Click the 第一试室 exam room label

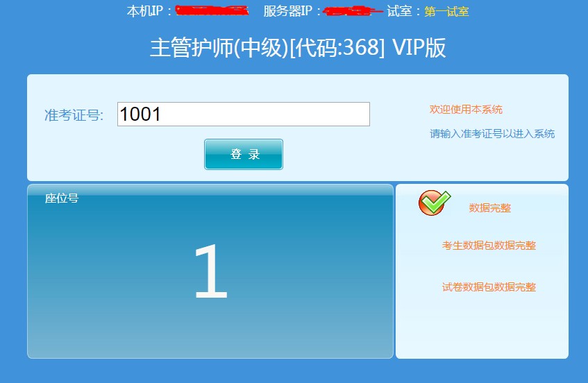tap(446, 11)
